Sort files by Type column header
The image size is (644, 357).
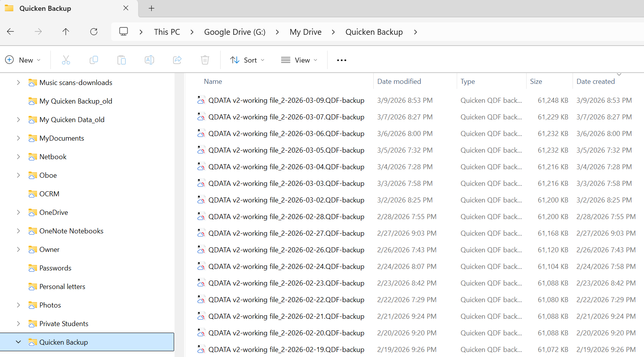468,82
